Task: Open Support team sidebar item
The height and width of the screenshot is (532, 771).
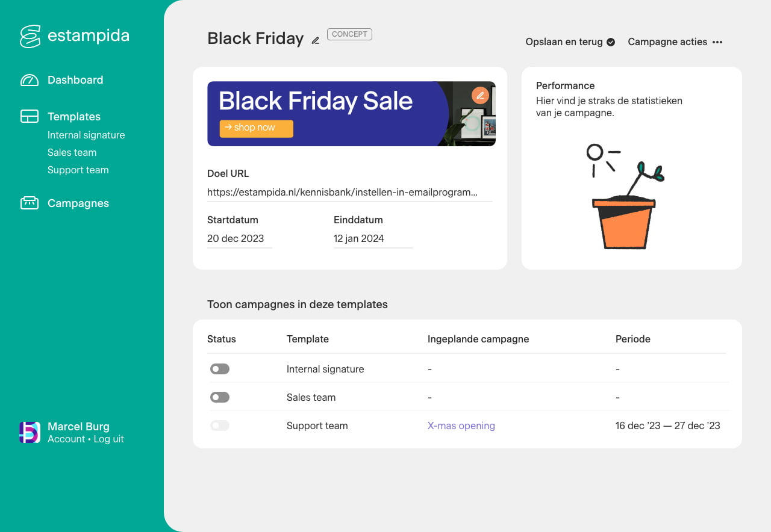Action: (78, 170)
